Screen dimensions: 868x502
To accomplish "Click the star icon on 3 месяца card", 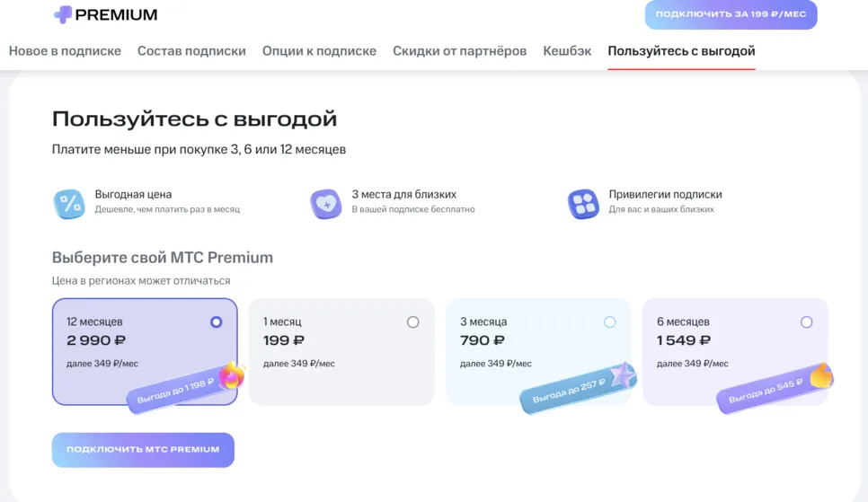I will pos(624,375).
